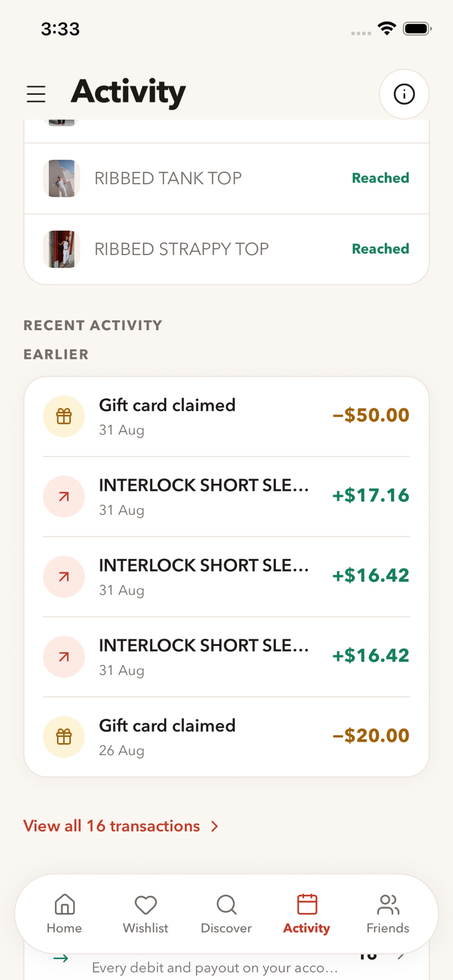Tap the info circle icon
This screenshot has width=453, height=980.
(x=404, y=94)
